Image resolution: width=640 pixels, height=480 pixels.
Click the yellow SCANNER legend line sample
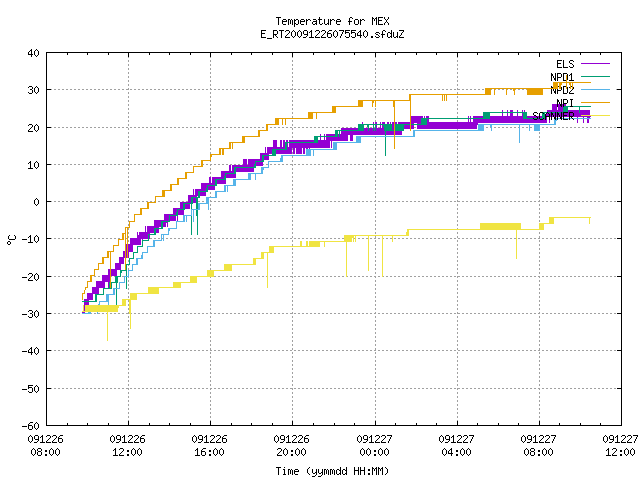click(595, 116)
